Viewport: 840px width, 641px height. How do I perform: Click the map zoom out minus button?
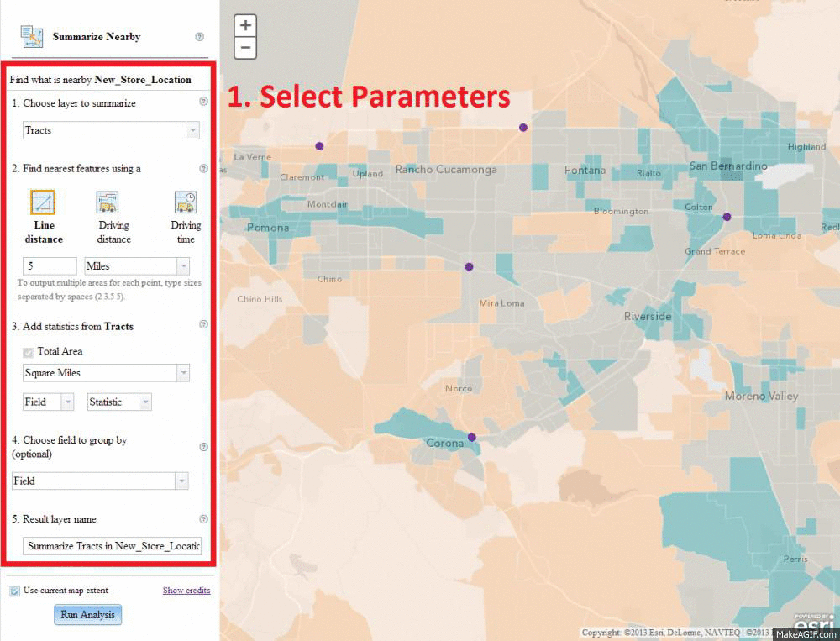tap(245, 48)
